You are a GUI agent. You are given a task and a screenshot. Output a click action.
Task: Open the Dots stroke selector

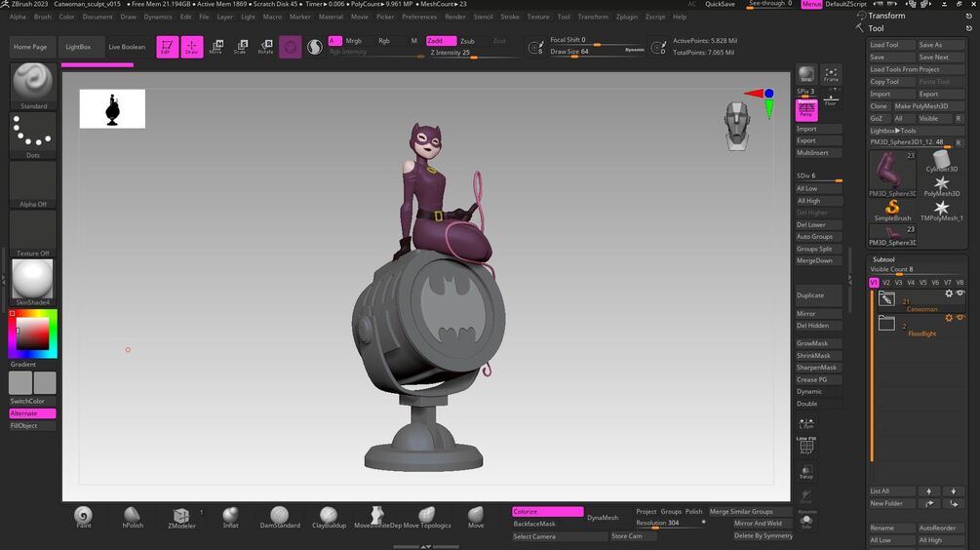tap(33, 136)
